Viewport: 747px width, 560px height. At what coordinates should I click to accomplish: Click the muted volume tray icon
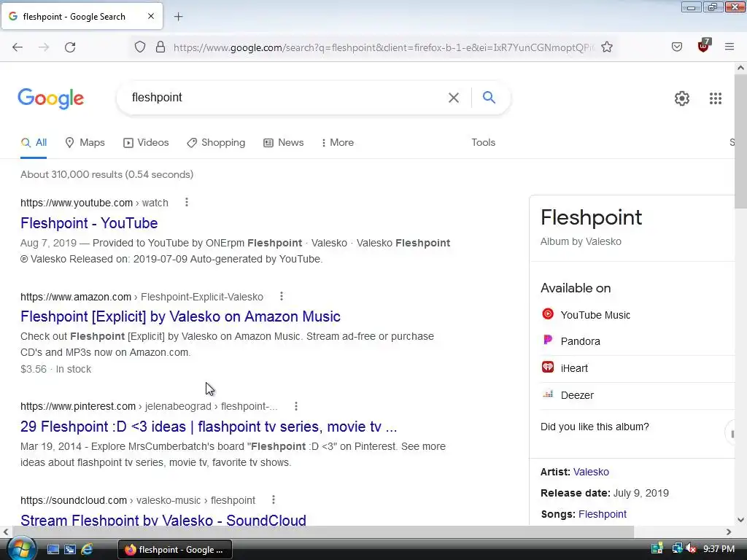[690, 548]
